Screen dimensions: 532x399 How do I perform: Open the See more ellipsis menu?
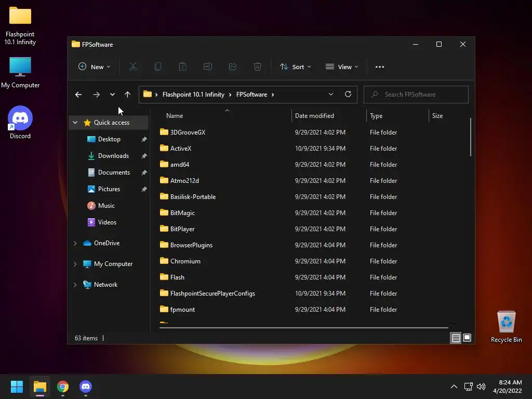point(380,67)
